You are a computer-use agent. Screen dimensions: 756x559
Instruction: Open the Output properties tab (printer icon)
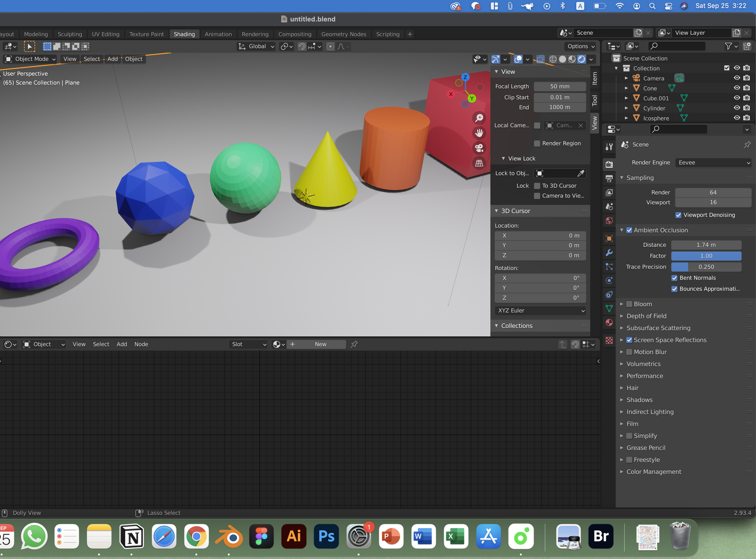click(x=609, y=178)
